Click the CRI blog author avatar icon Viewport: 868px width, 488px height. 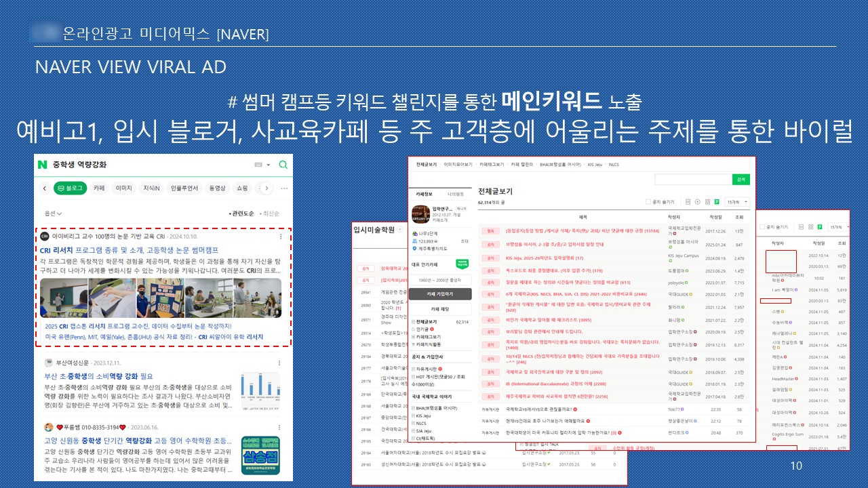pos(44,237)
